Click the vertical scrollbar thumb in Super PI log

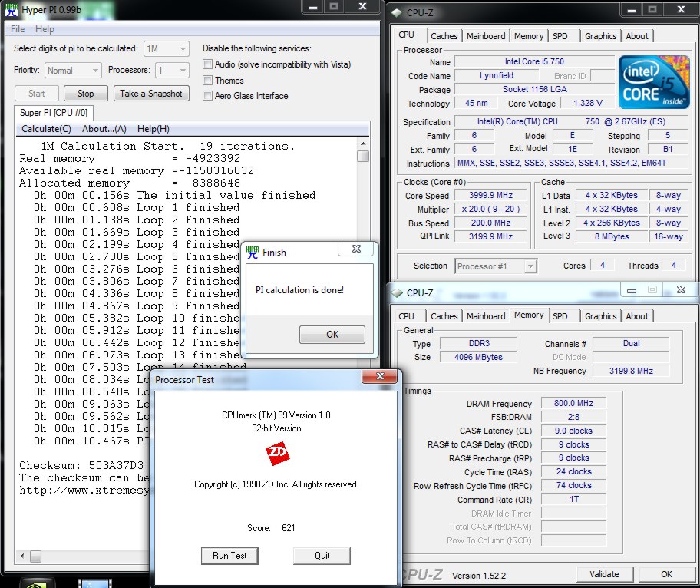tap(363, 157)
